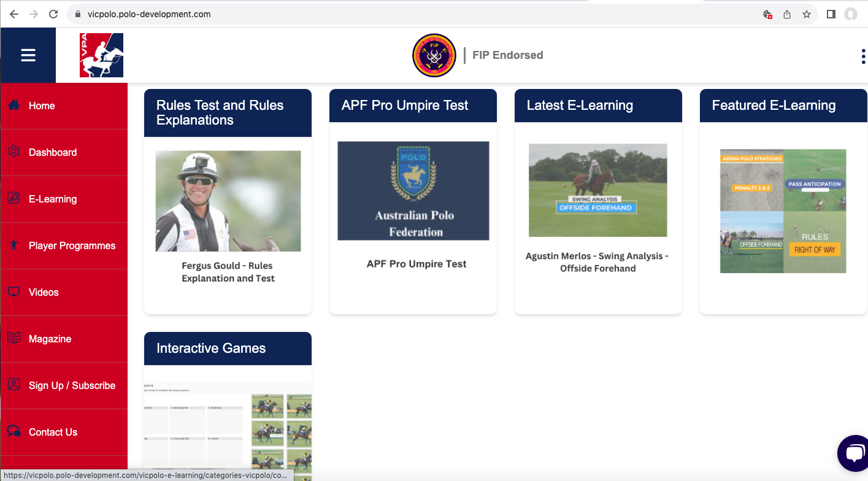Click the Featured E-Learning collage image
The height and width of the screenshot is (481, 868).
pos(783,211)
